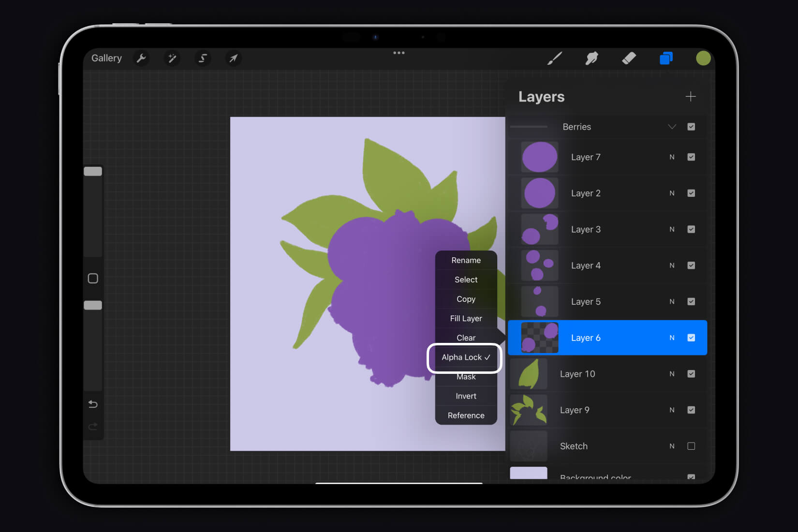This screenshot has height=532, width=798.
Task: Open blend mode N for Layer 10
Action: 672,374
